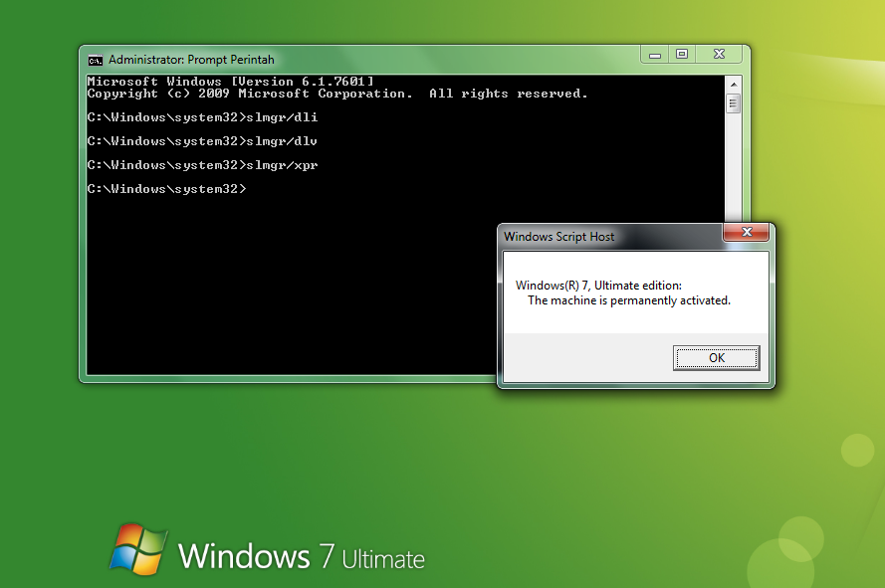Image resolution: width=885 pixels, height=588 pixels.
Task: Click the "slmgr/xpr" command line
Action: (202, 165)
